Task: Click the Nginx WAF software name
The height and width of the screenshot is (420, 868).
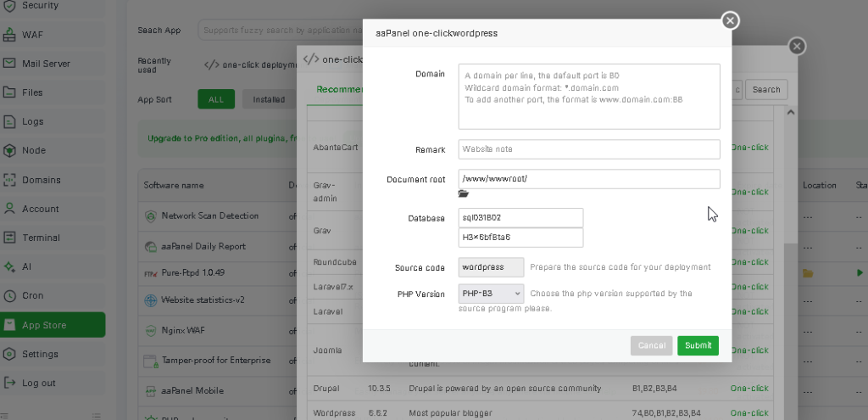Action: pyautogui.click(x=184, y=331)
